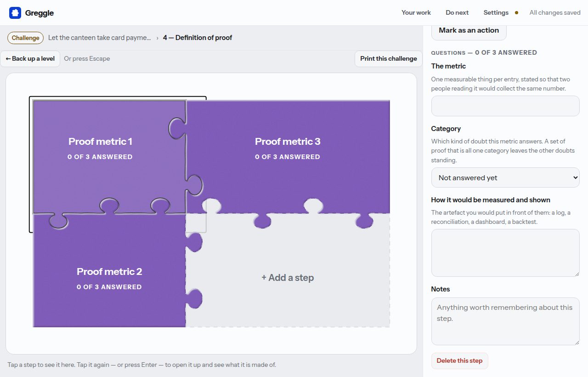
Task: Delete this step
Action: point(459,361)
